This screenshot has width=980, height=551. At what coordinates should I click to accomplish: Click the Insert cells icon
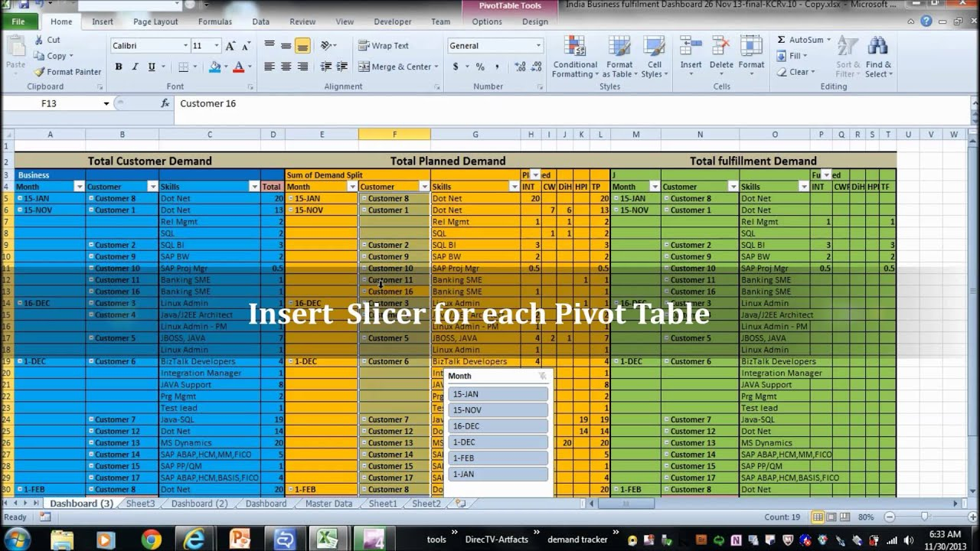click(691, 47)
